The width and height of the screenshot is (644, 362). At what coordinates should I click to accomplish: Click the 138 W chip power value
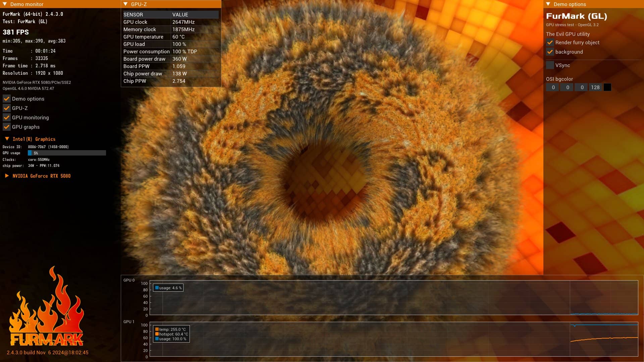pos(179,74)
